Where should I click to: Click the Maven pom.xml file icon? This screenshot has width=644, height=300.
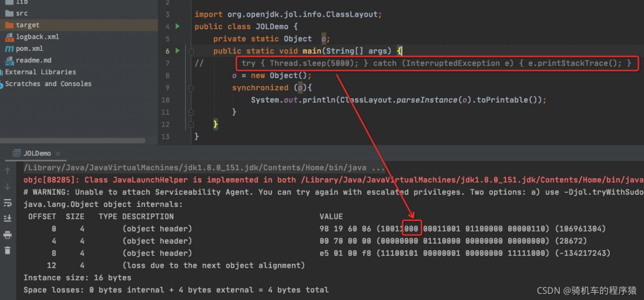pos(9,48)
